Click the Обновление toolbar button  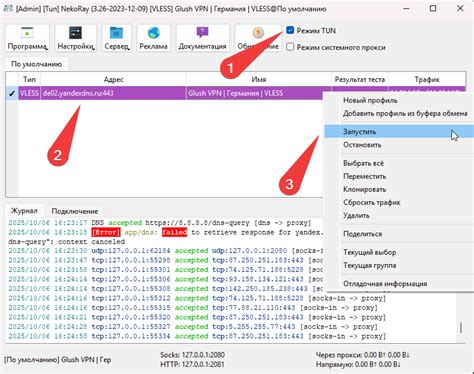coord(258,38)
